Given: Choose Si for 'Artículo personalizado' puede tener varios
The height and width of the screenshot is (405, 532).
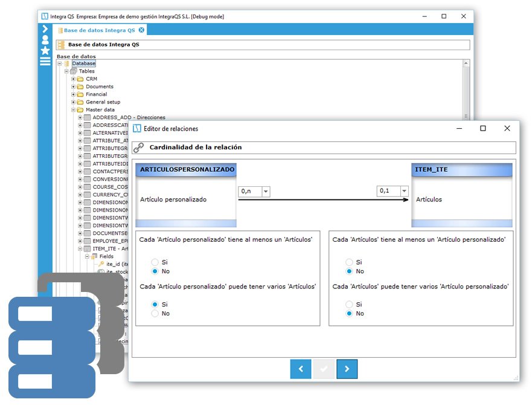Looking at the screenshot, I should (x=155, y=305).
